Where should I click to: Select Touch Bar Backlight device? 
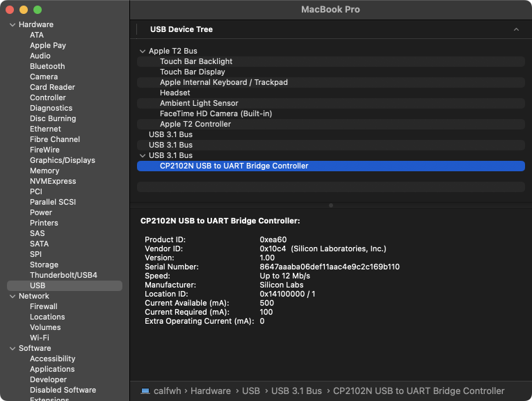196,62
